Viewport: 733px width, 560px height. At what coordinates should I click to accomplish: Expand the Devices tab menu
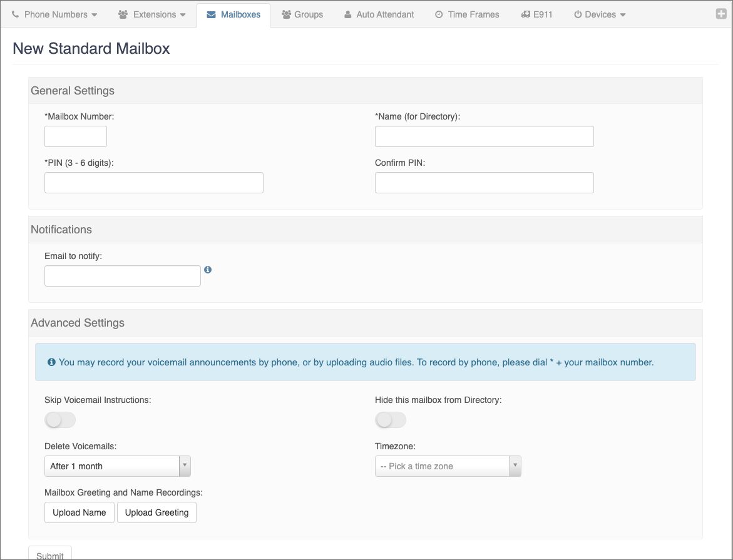600,14
